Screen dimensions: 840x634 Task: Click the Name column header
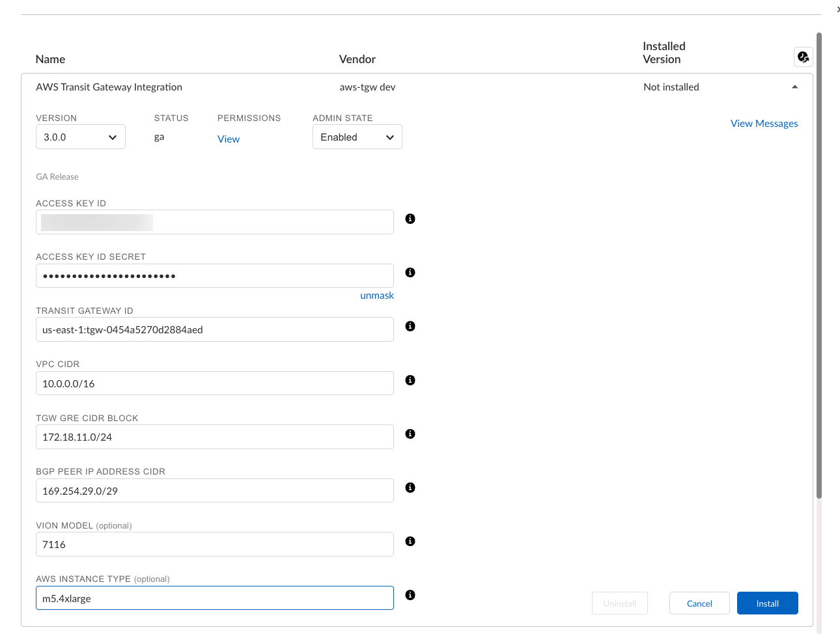(x=50, y=59)
